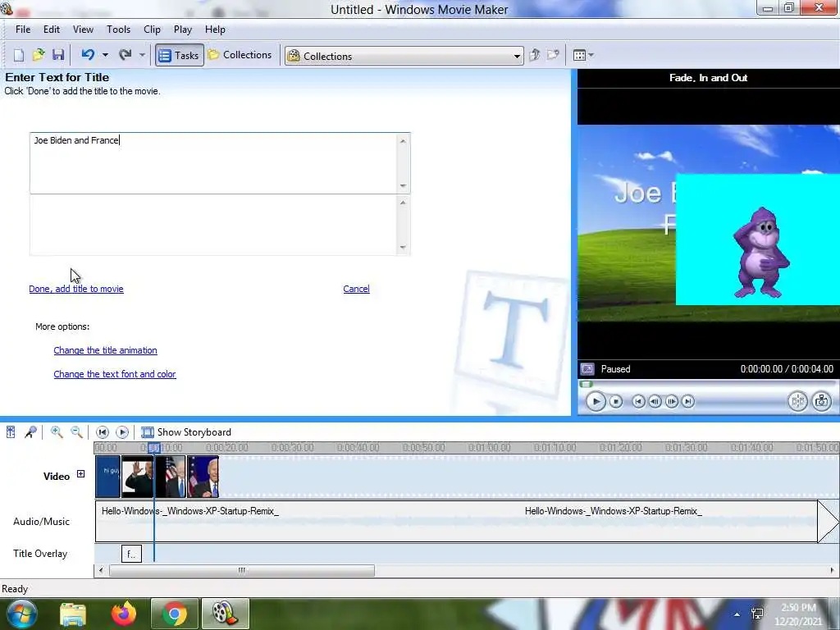Open the Tools menu
The width and height of the screenshot is (840, 630).
[118, 30]
